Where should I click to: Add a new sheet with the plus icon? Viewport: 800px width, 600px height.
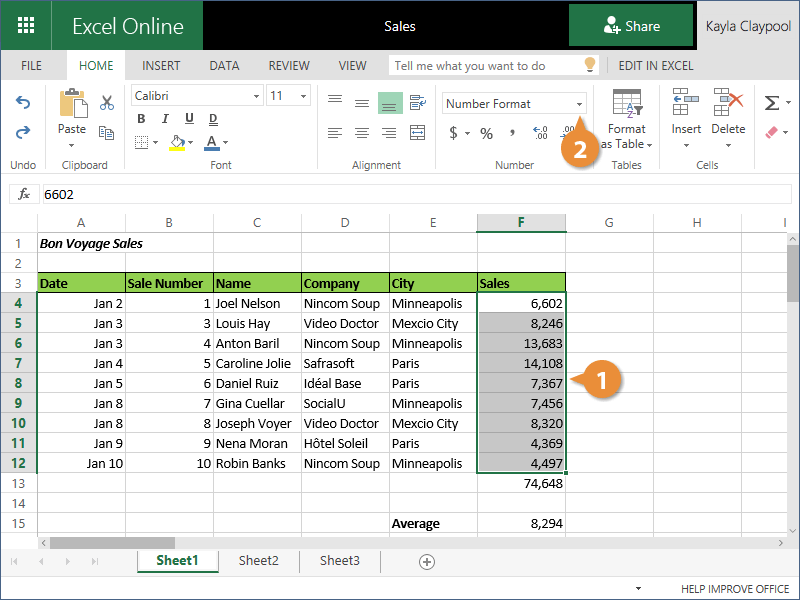pyautogui.click(x=427, y=562)
